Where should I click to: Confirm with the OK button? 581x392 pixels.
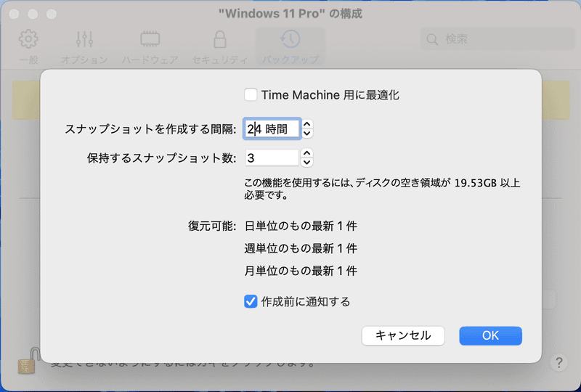tap(491, 335)
